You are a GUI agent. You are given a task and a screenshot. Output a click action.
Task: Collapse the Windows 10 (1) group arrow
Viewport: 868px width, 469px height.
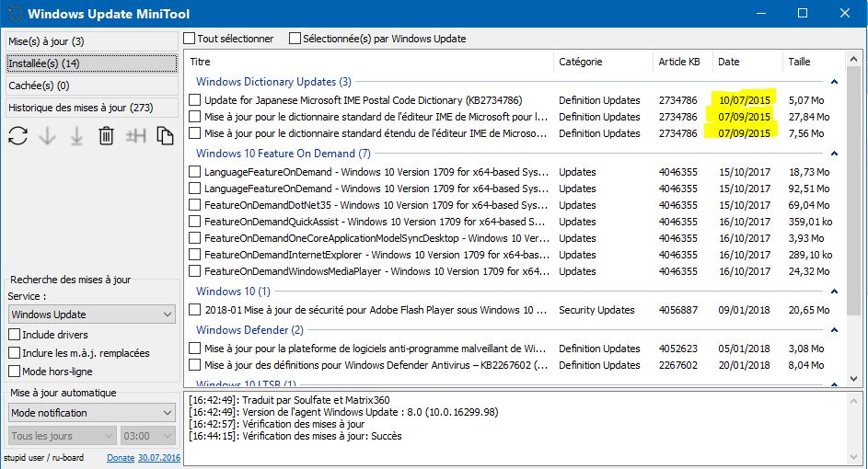(834, 292)
